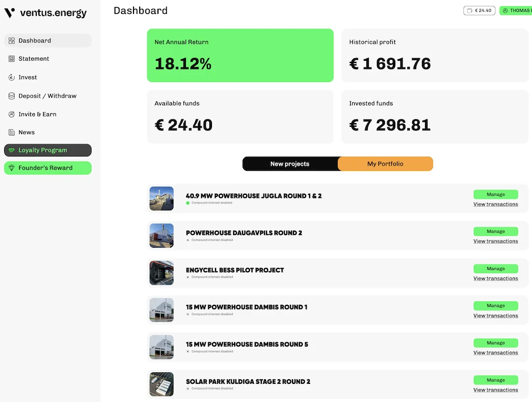The image size is (532, 402).
Task: Click the Statement icon in sidebar
Action: click(x=11, y=59)
